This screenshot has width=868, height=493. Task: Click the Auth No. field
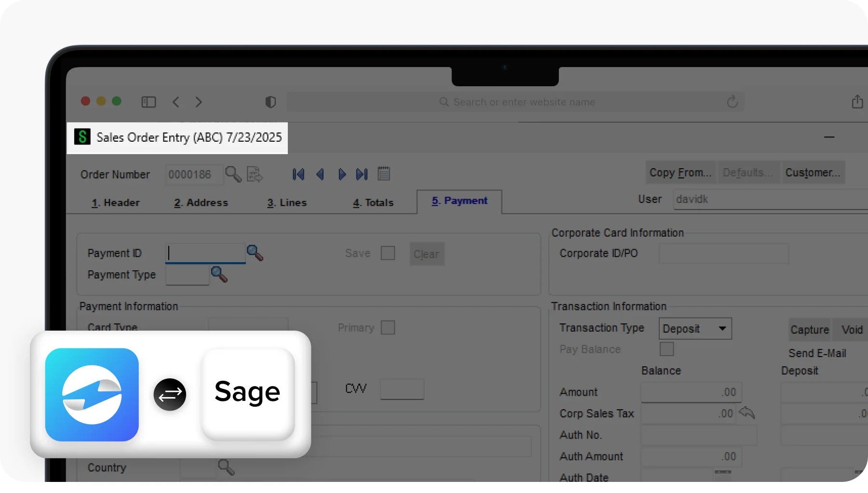click(699, 435)
